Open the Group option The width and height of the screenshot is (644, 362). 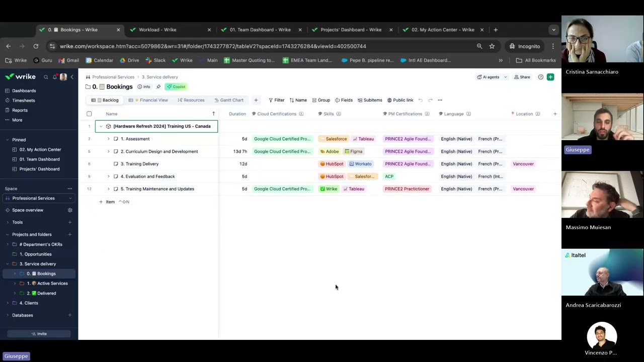pyautogui.click(x=321, y=100)
